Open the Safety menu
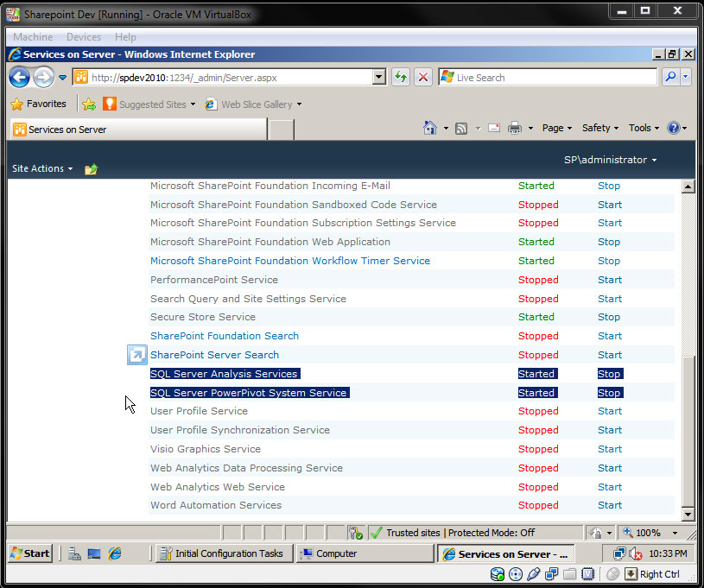This screenshot has height=588, width=704. click(x=600, y=129)
